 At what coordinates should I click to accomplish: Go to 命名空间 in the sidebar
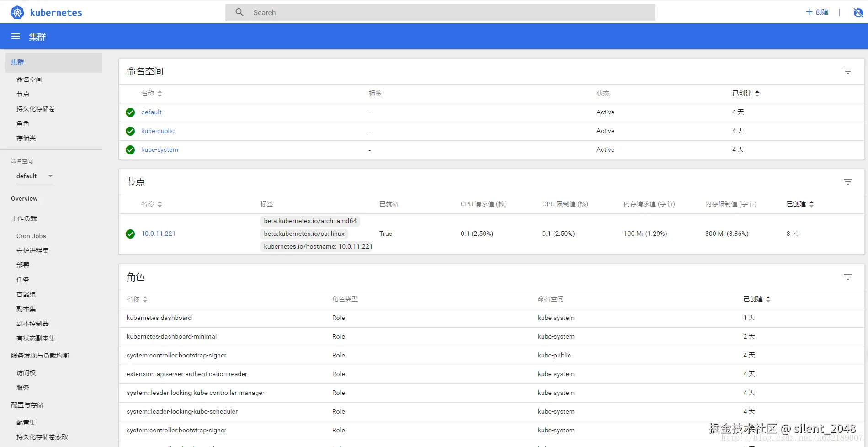[x=29, y=80]
